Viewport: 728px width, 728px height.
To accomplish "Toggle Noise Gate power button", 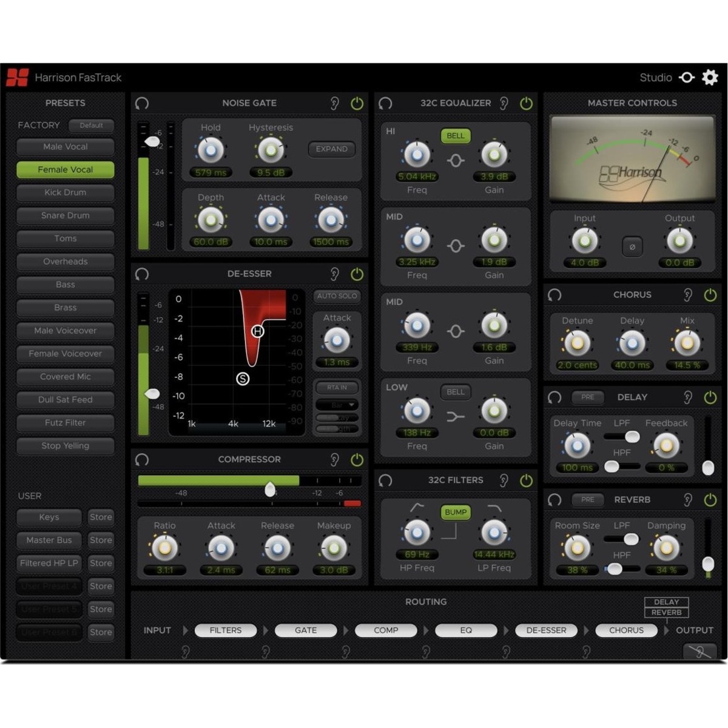I will [x=357, y=103].
